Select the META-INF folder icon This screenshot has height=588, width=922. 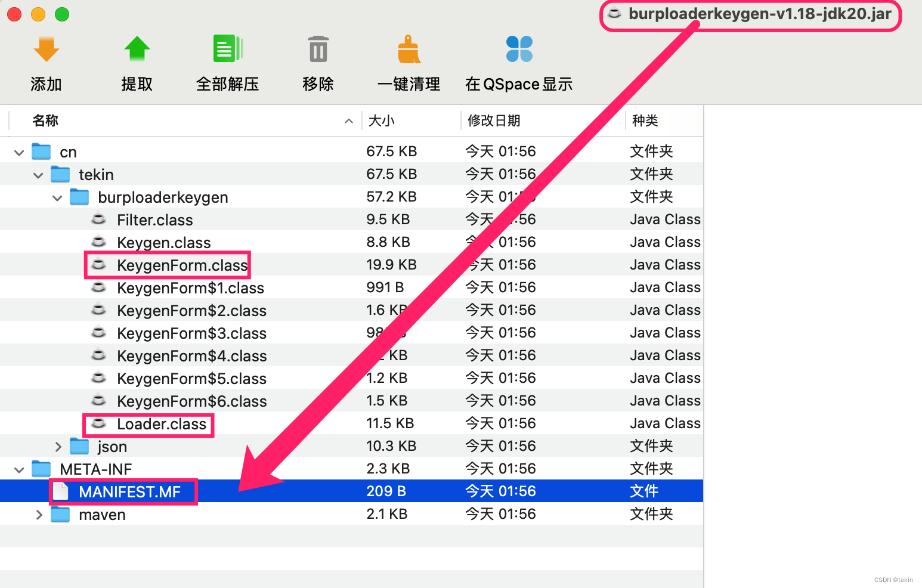(41, 469)
